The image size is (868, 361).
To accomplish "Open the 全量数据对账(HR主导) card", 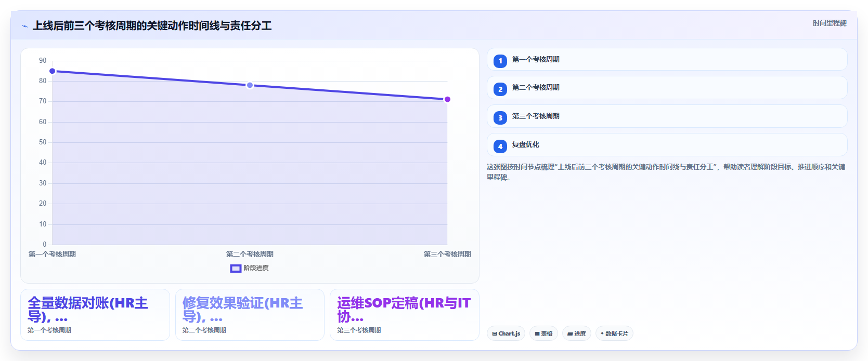I will (x=95, y=315).
